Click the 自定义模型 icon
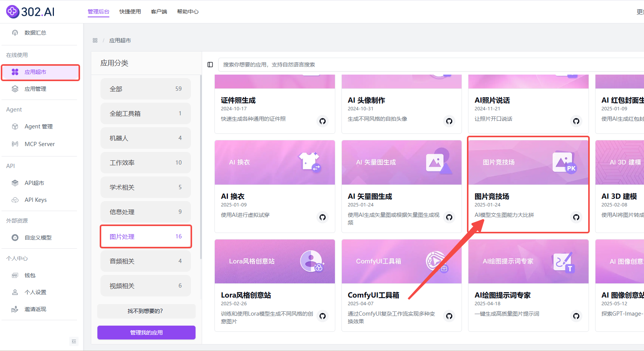 coord(15,238)
